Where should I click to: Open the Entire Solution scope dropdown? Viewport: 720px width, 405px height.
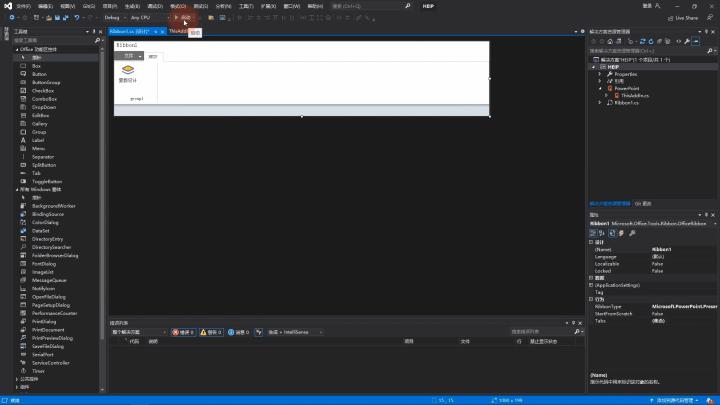pyautogui.click(x=139, y=332)
